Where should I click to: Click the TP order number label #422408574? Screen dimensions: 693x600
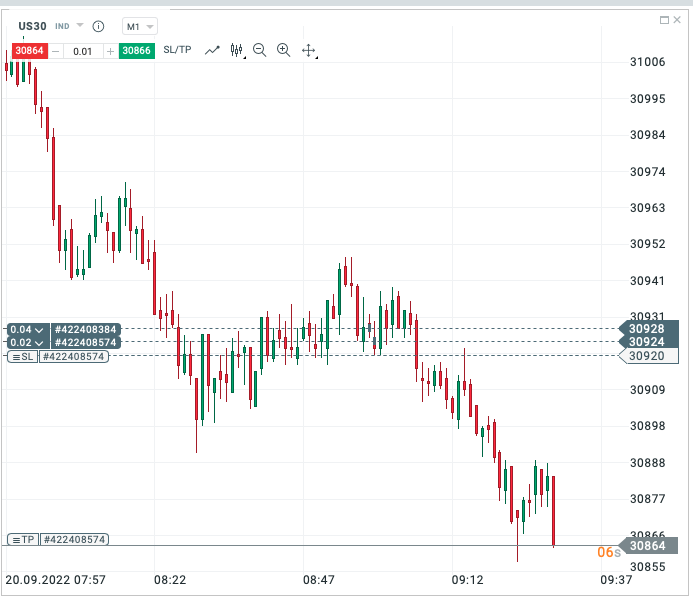75,539
